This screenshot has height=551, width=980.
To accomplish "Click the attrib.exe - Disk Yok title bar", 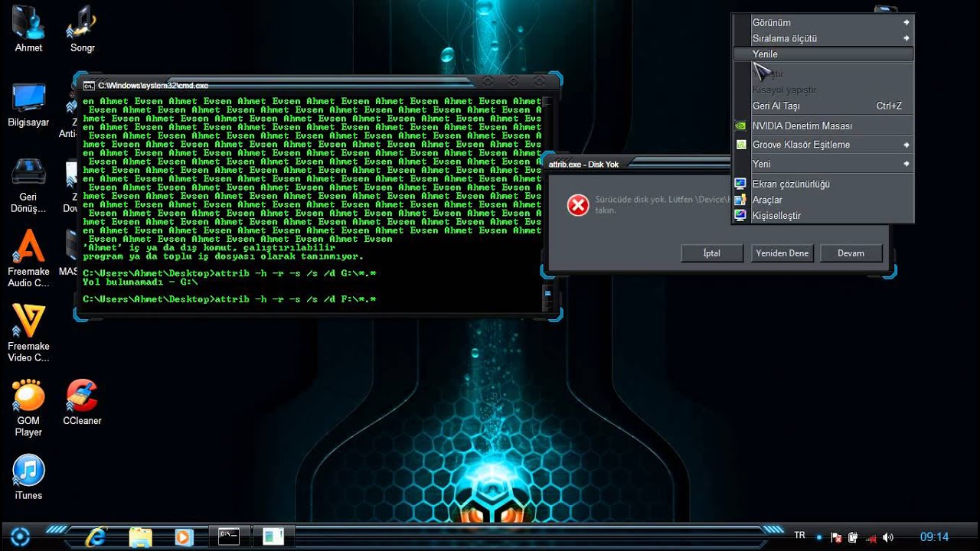I will click(639, 164).
